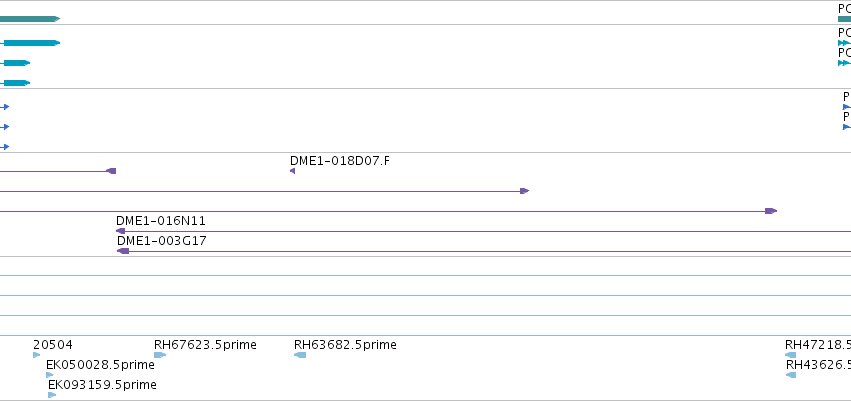Open the DME1-016N11 label

coord(161,221)
